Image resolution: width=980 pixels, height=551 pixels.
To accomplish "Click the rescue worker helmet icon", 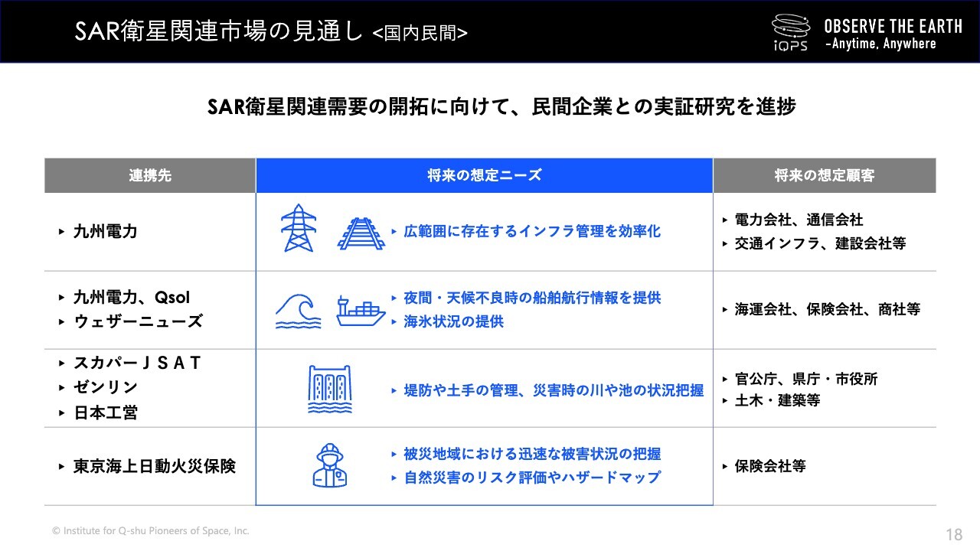I will click(331, 465).
